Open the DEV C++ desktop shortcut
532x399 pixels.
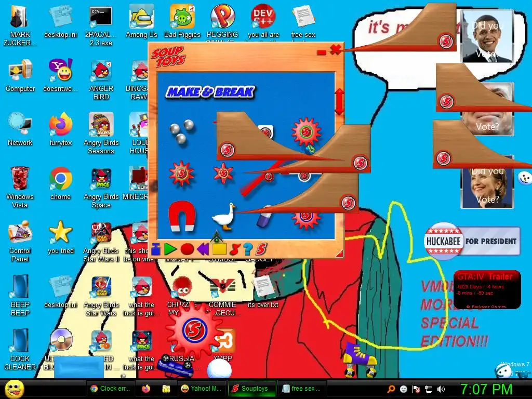coord(263,21)
